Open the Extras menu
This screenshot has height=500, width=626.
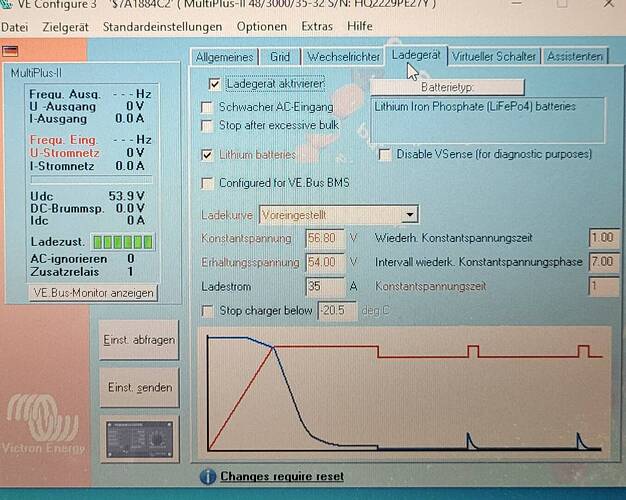pyautogui.click(x=317, y=26)
